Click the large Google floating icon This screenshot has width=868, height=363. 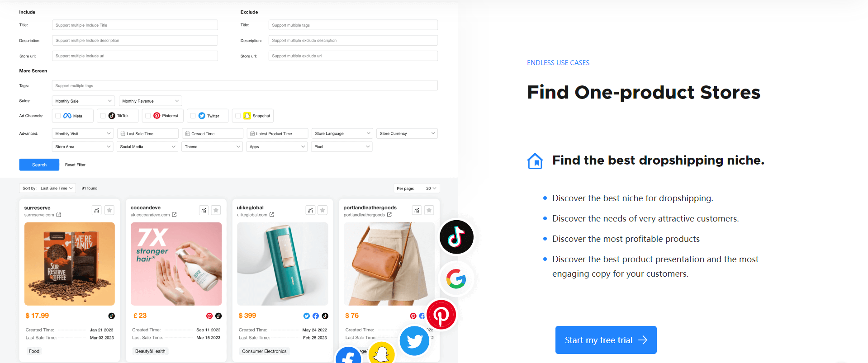(456, 279)
